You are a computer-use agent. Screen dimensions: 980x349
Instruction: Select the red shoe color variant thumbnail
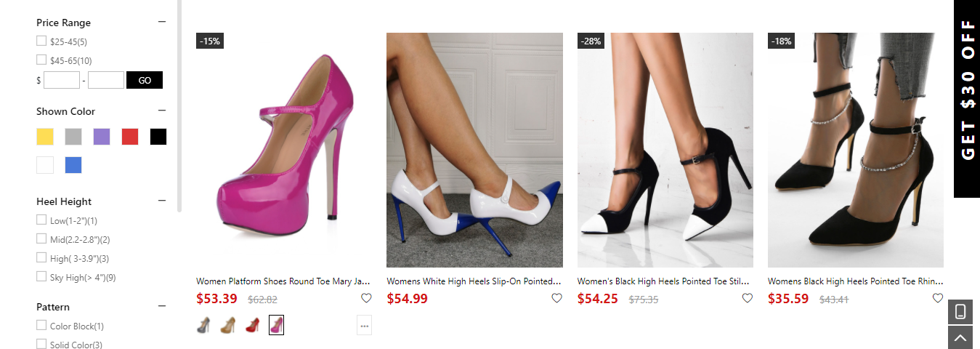(252, 326)
